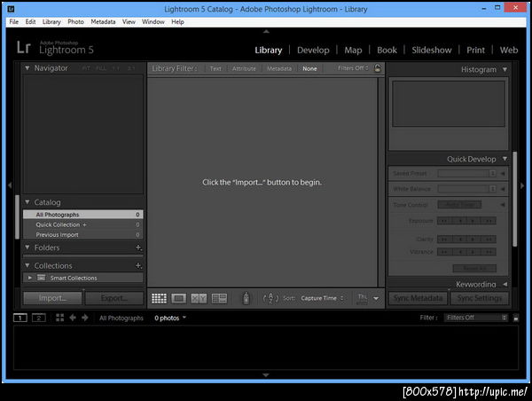Open the Filters Off dropdown in Library Filter
Viewport: 532px width, 401px height.
(x=353, y=68)
